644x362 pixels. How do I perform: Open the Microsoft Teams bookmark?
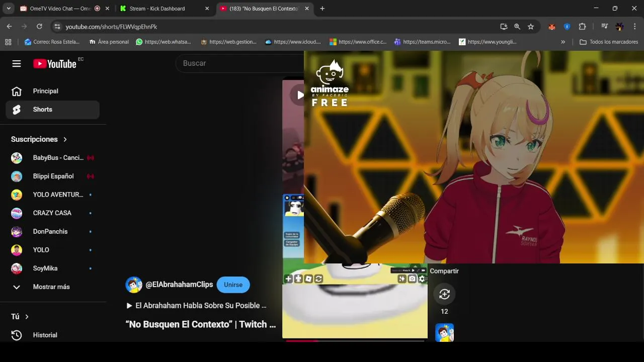[x=422, y=42]
